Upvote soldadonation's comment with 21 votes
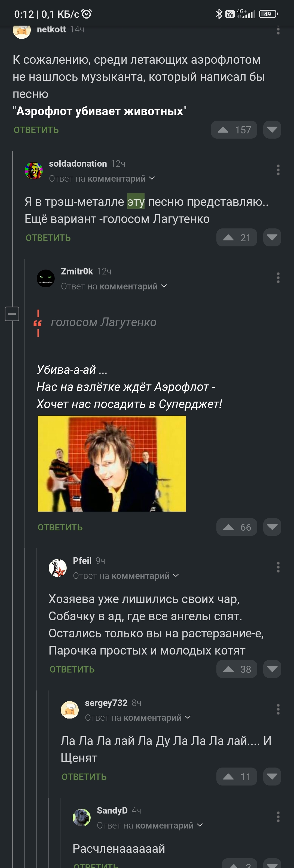Image resolution: width=294 pixels, height=868 pixels. pos(236,237)
